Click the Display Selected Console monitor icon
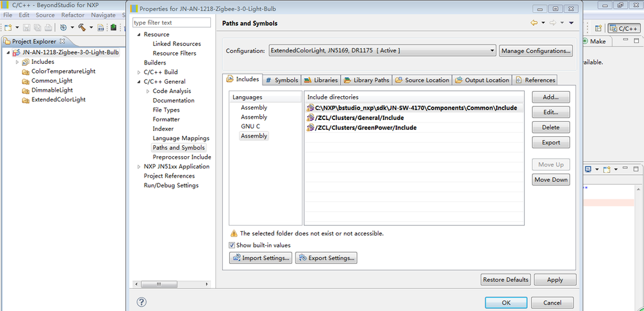This screenshot has height=311, width=644. (x=588, y=169)
